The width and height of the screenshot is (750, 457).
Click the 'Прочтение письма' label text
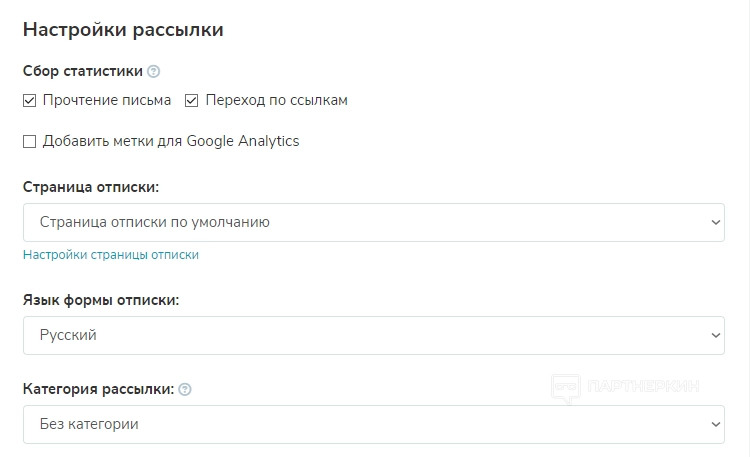point(107,101)
